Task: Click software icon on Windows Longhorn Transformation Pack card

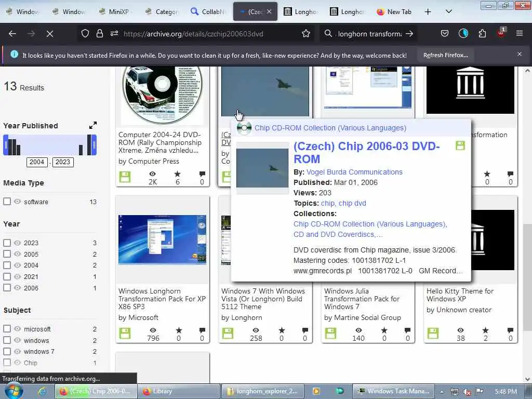Action: (125, 333)
